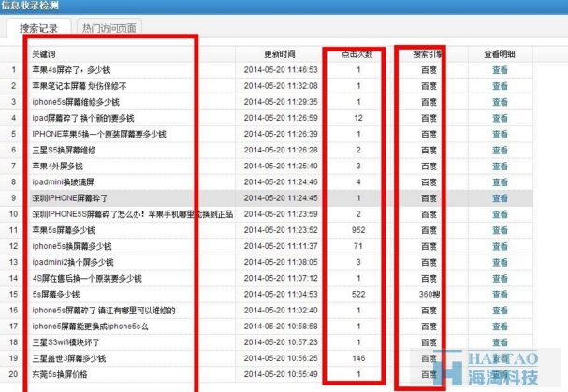Open 查看 link for iphone5s换屏幕多少钱 row
Screen dimensions: 568x392
(500, 246)
